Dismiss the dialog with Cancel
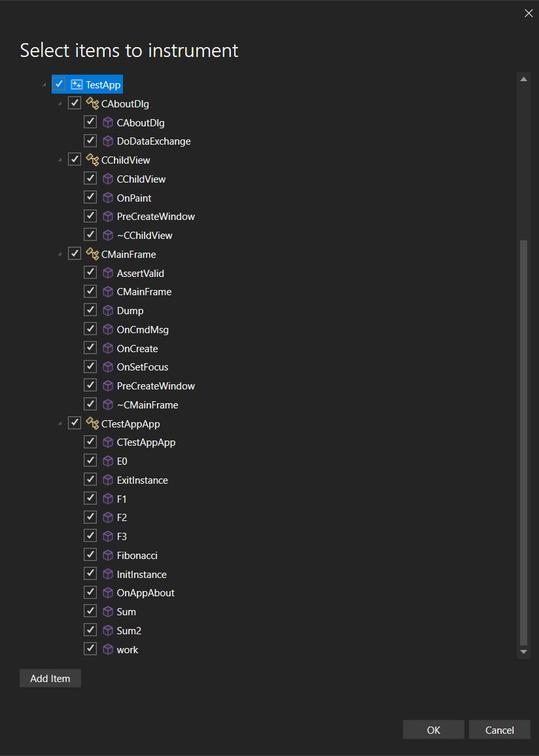 (499, 729)
